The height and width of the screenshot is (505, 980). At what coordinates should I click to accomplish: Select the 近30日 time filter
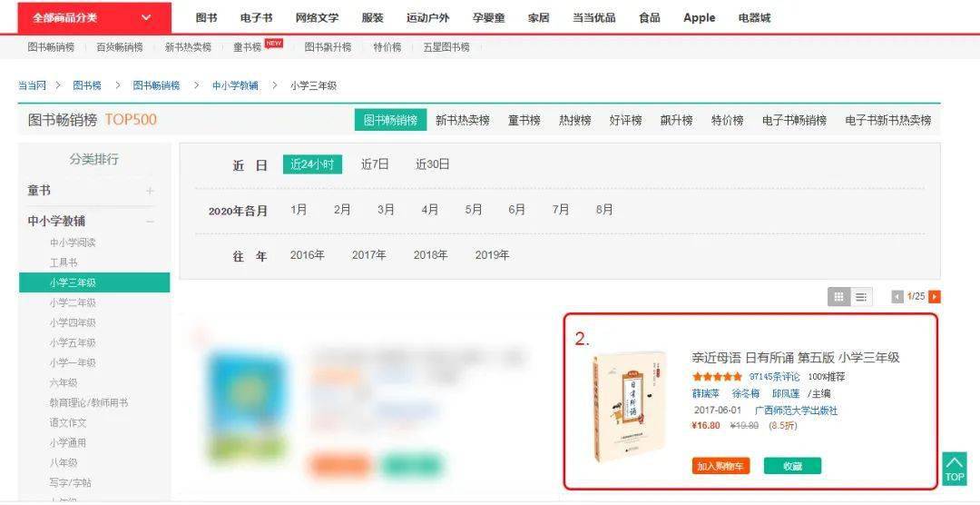433,164
